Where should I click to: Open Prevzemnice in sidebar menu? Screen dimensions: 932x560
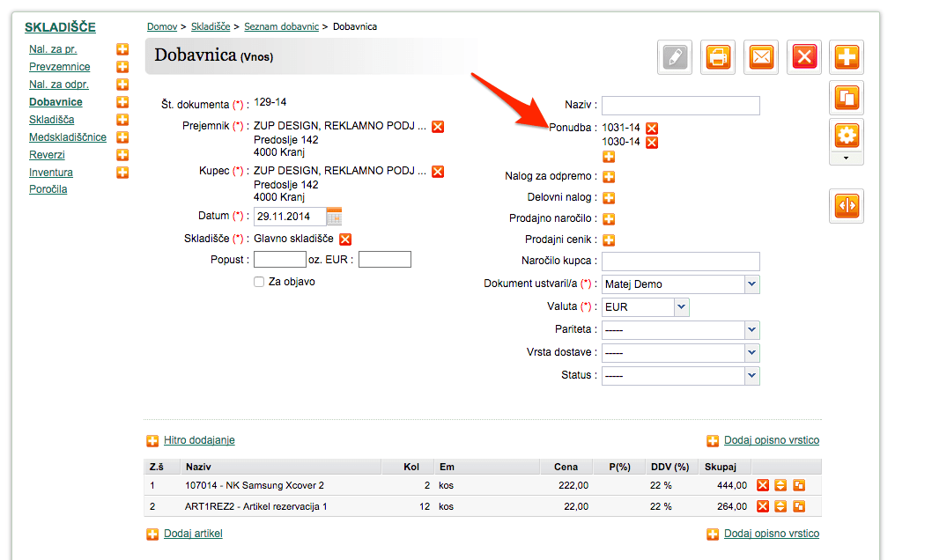(59, 67)
